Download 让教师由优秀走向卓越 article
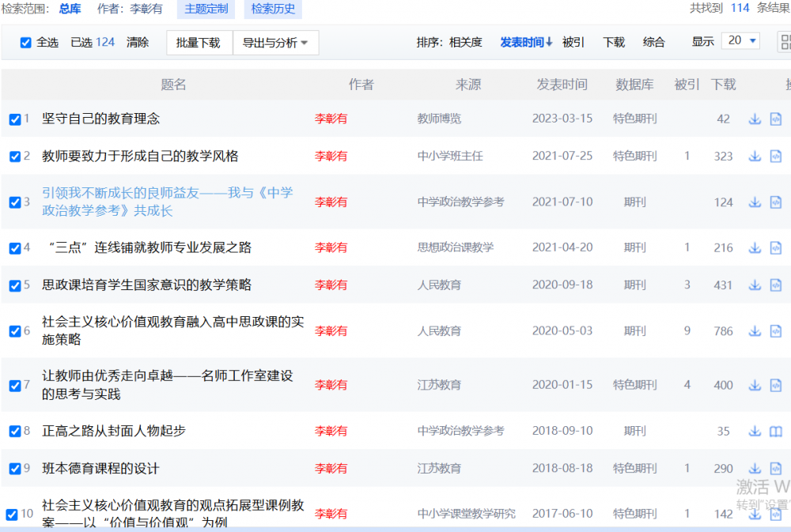Viewport: 791px width, 532px height. [x=754, y=385]
